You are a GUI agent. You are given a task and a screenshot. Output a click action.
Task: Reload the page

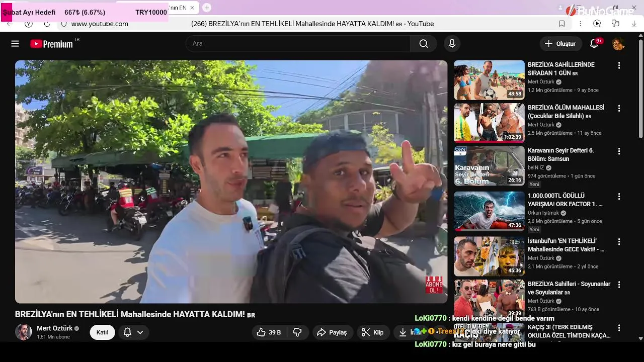[x=47, y=24]
